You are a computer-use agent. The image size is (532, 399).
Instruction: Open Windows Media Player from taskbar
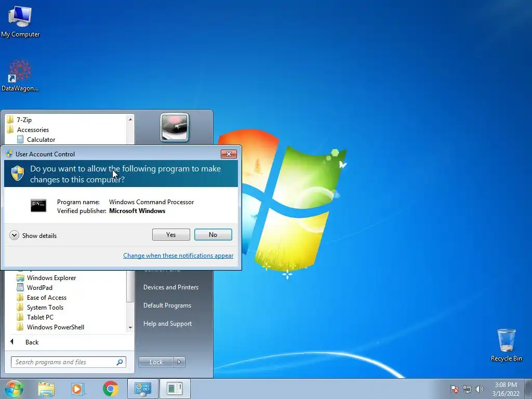click(x=78, y=389)
